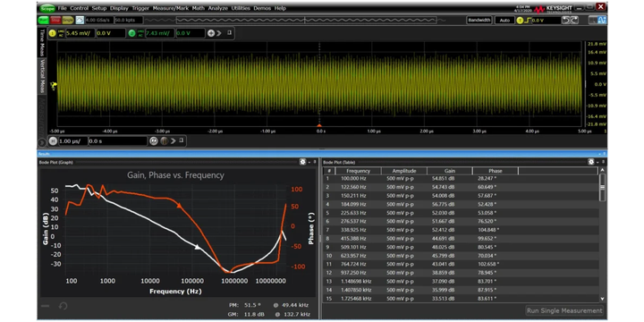Click the Amplitude column header
The height and width of the screenshot is (322, 644).
(404, 171)
